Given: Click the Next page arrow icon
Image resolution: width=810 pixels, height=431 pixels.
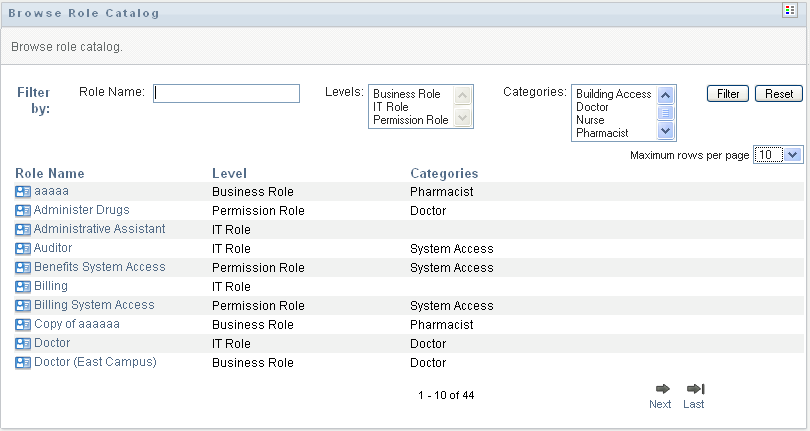Looking at the screenshot, I should point(661,389).
